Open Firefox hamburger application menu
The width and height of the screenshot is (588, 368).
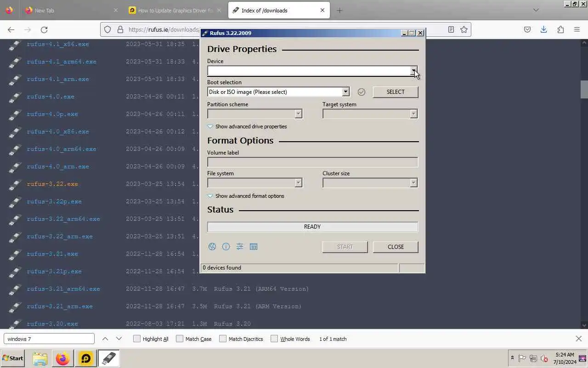(577, 29)
